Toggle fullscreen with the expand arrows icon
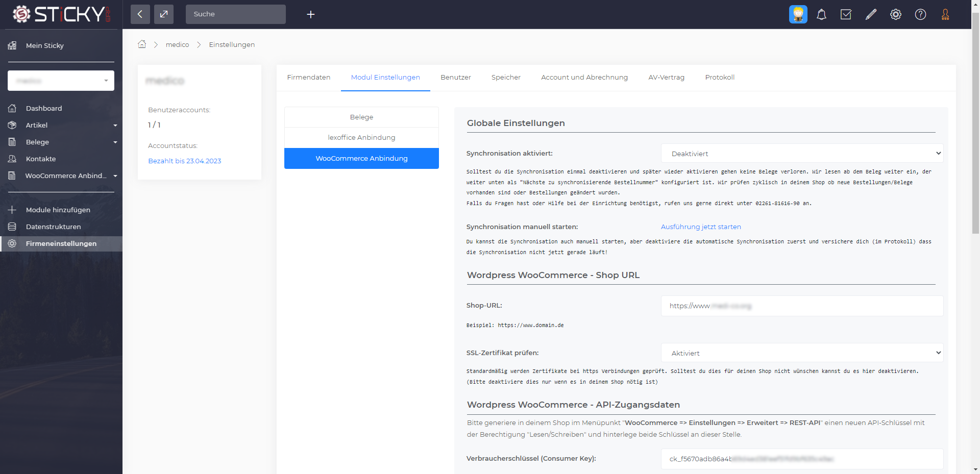 [x=164, y=14]
